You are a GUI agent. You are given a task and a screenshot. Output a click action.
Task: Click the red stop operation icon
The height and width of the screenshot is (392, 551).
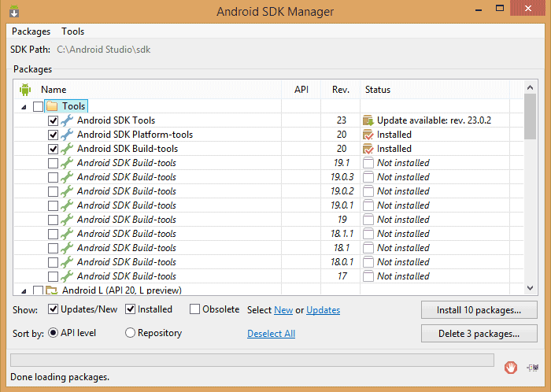[x=511, y=368]
